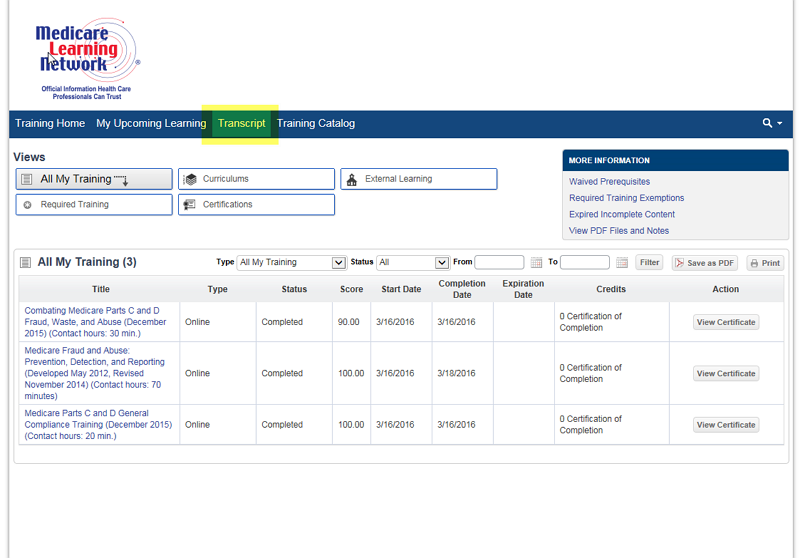
Task: Click the External Learning building icon
Action: [352, 180]
